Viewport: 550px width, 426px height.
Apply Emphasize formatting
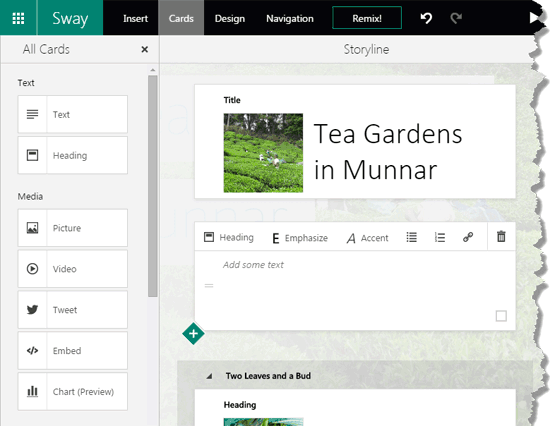[300, 238]
